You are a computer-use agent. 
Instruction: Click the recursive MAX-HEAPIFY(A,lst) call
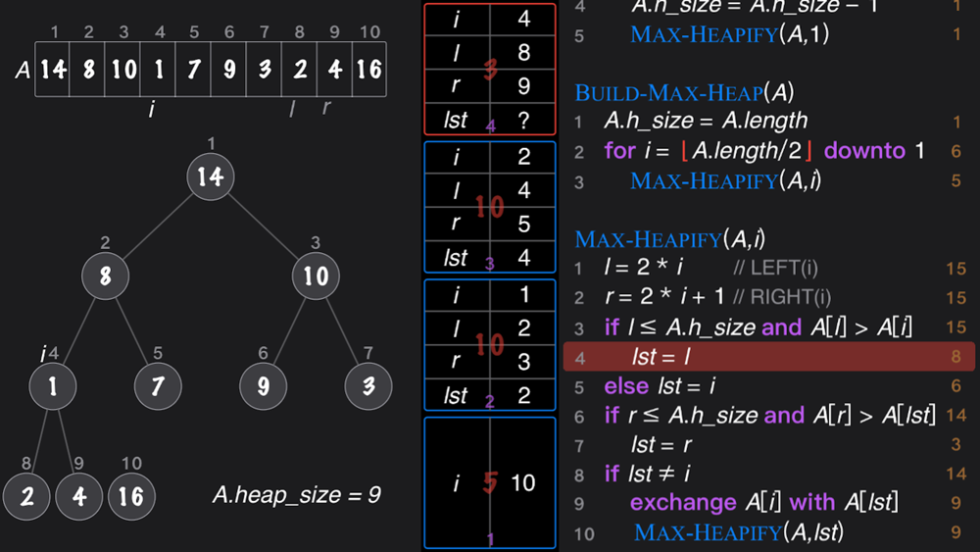pos(739,532)
